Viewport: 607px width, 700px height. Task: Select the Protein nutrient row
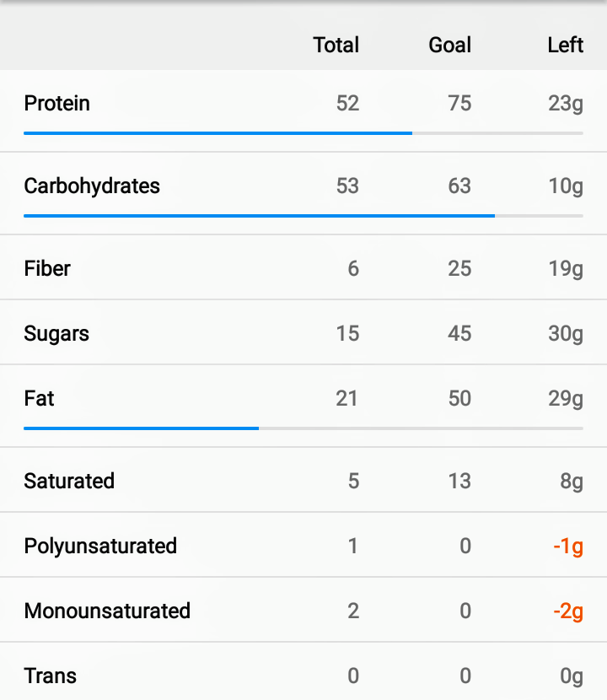303,110
